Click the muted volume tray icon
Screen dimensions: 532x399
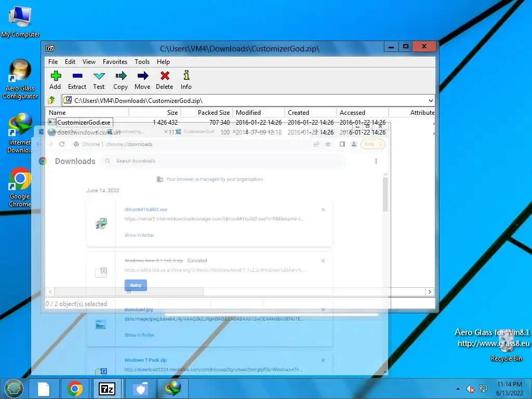click(x=470, y=389)
